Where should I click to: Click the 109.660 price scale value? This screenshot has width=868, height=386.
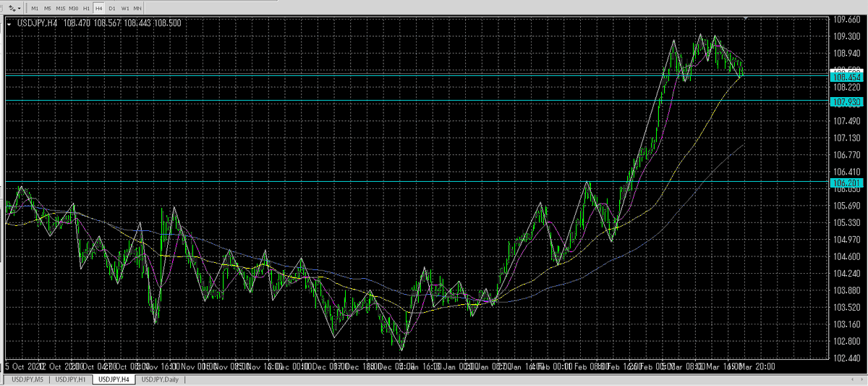846,20
